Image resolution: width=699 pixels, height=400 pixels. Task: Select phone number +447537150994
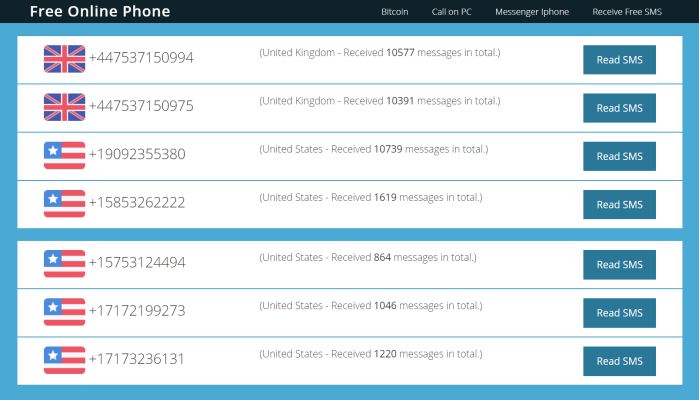141,58
